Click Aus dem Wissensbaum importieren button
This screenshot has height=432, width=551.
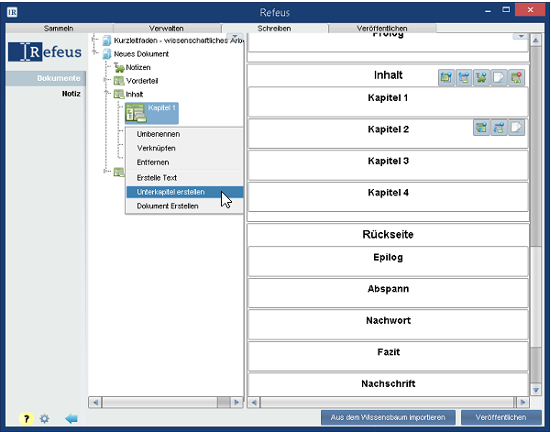click(x=388, y=417)
